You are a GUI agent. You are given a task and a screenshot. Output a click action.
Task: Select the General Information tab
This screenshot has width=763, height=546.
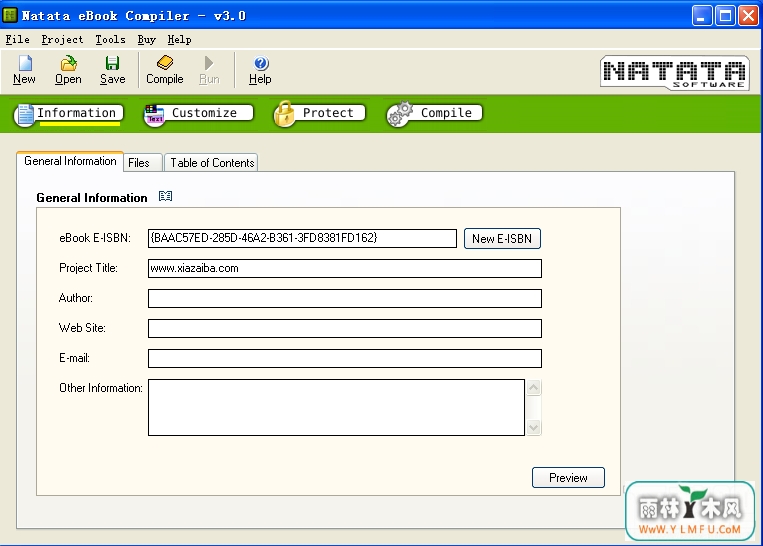(x=70, y=161)
